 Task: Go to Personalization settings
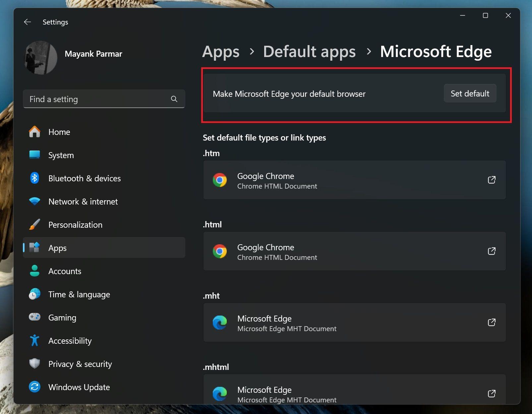[x=75, y=225]
